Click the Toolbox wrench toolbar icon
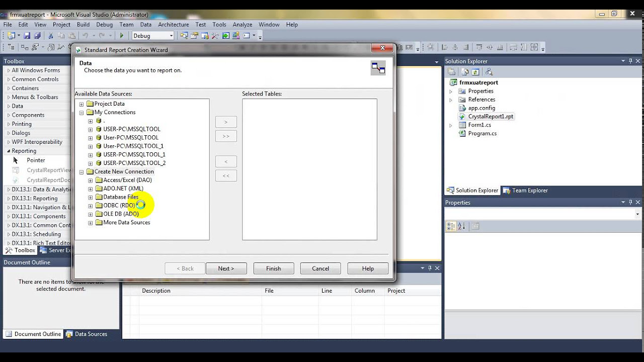Screen dimensions: 644x362 [215, 36]
